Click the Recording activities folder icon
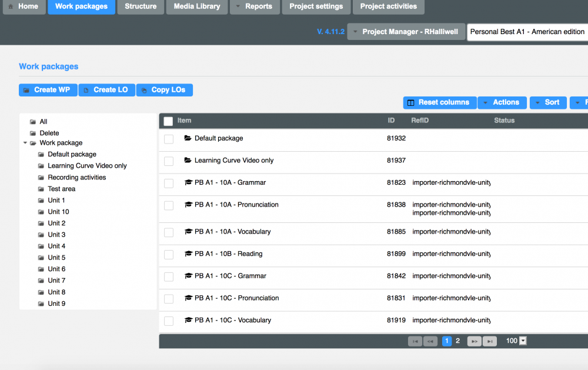This screenshot has height=370, width=588. pos(41,178)
